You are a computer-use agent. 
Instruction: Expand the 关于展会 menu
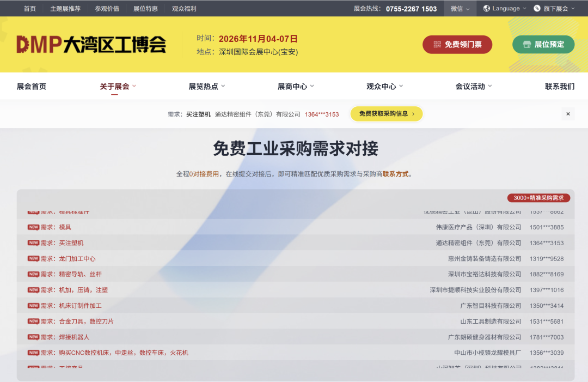tap(118, 86)
